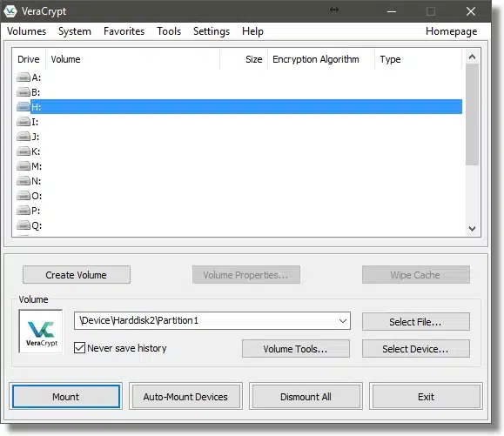Click the drive list scrollbar thumb

pos(472,114)
